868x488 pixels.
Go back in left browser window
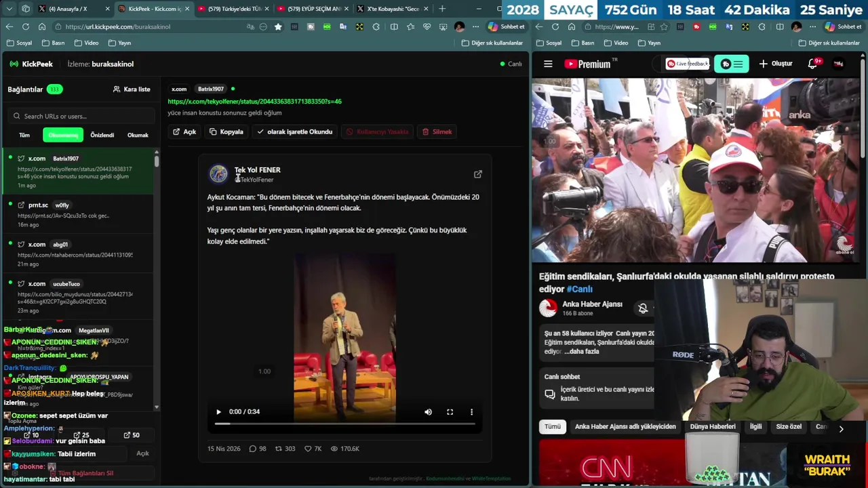(9, 26)
